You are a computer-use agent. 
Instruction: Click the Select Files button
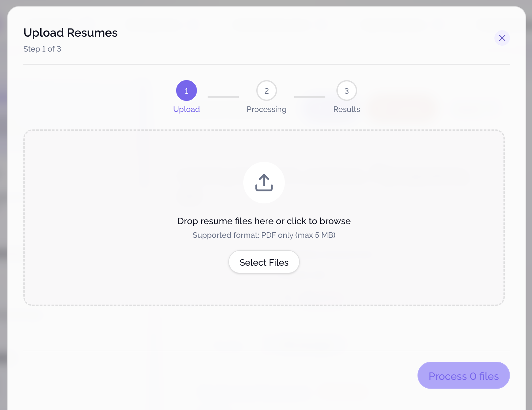(x=264, y=262)
